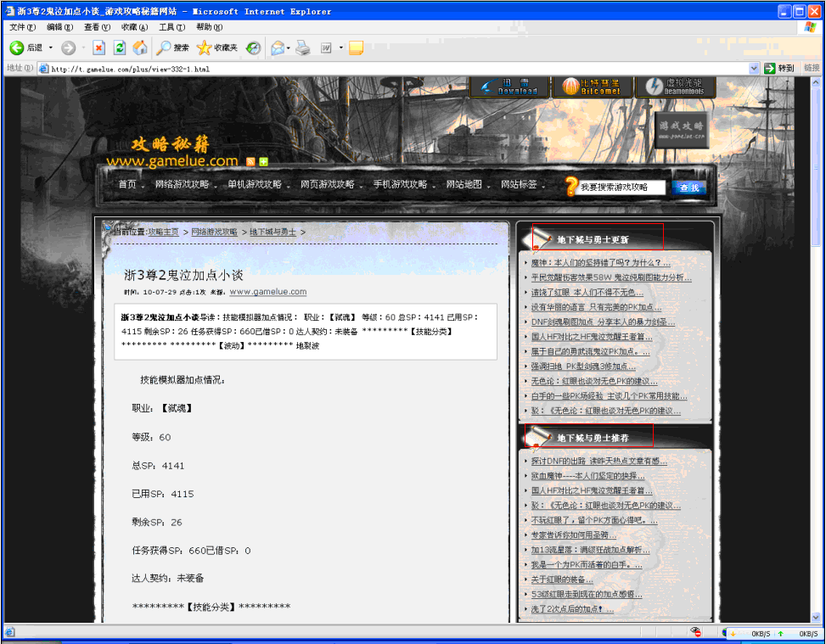The image size is (826, 644).
Task: Open article 探讨DNF的出路
Action: [x=599, y=462]
